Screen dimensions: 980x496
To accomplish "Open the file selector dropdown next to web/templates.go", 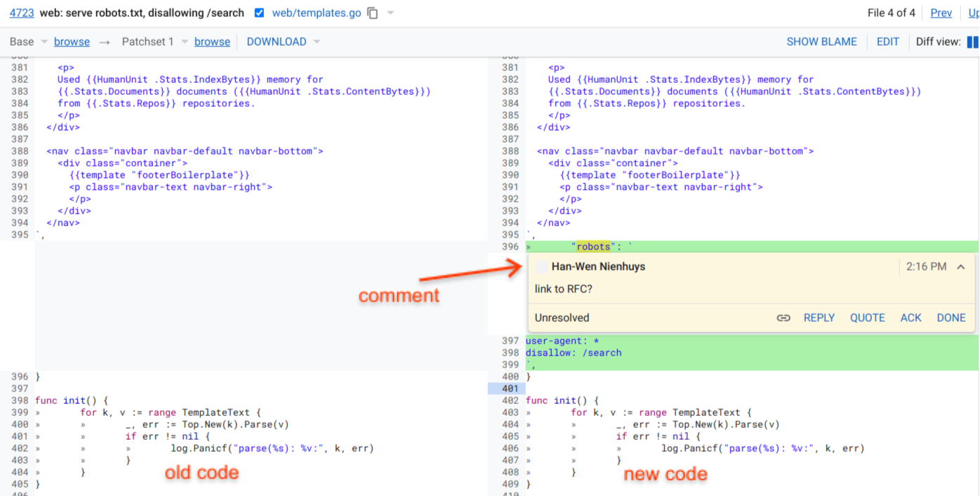I will point(391,13).
